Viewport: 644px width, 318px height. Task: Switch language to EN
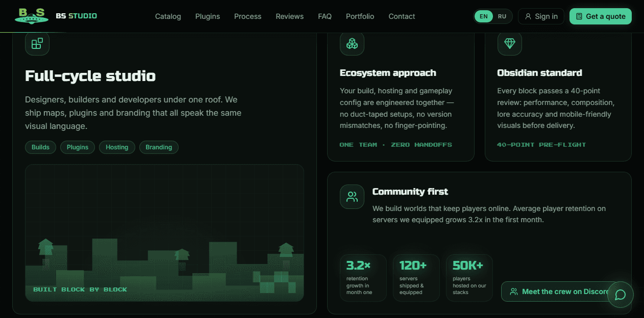(484, 16)
